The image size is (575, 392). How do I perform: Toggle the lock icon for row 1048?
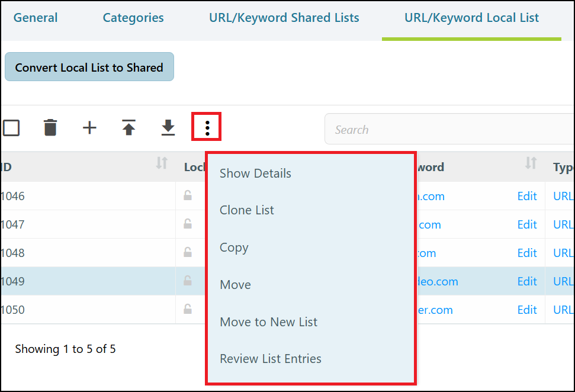(x=188, y=252)
